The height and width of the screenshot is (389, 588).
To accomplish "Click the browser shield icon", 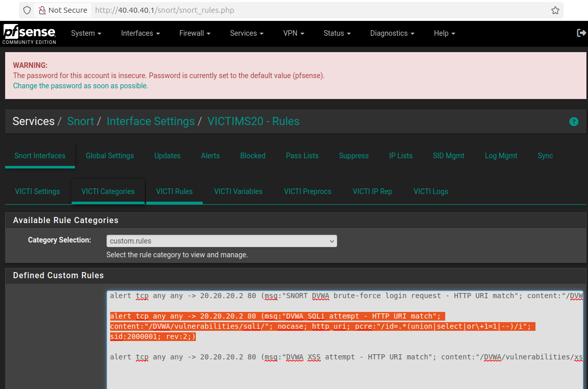I will 27,10.
